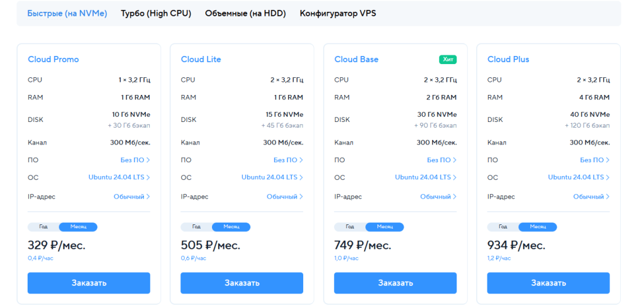Open Cloud Plus ОС Ubuntu 24.04 LTS selector
This screenshot has height=308, width=644.
point(579,177)
